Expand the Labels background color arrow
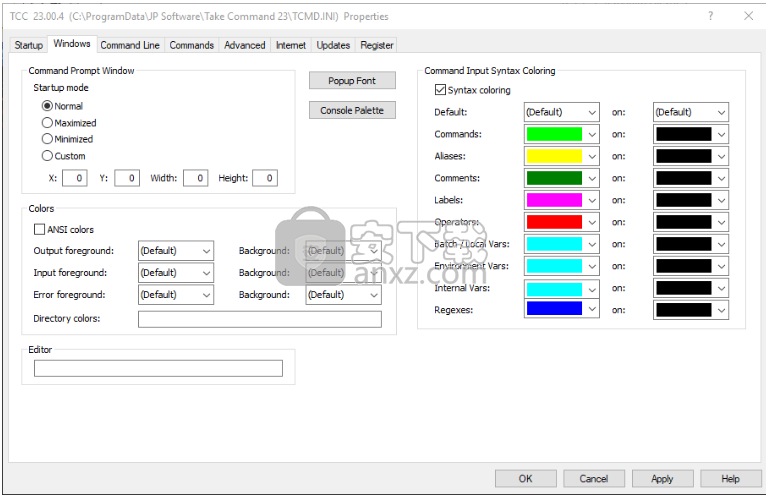The height and width of the screenshot is (495, 766). click(722, 200)
